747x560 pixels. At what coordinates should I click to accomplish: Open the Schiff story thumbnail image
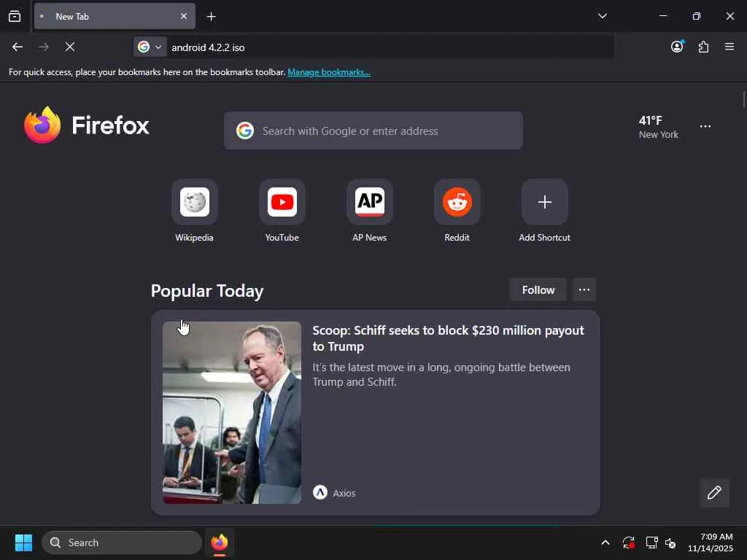click(232, 413)
